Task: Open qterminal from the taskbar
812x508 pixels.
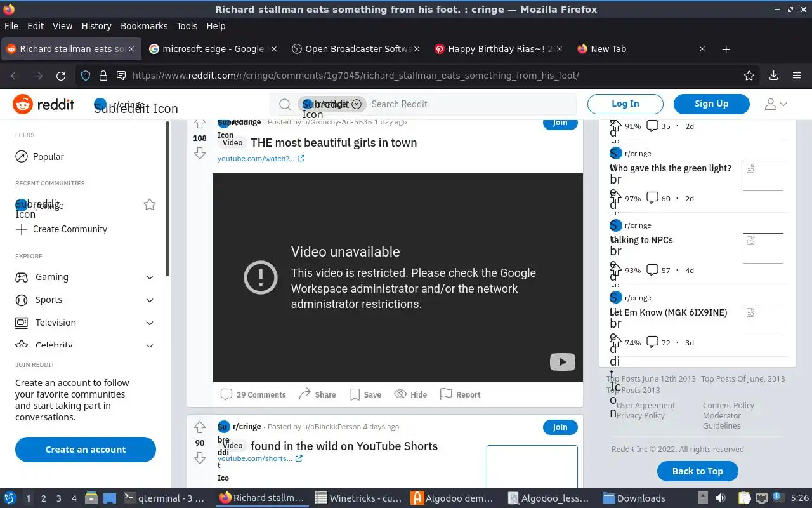Action: [x=165, y=498]
